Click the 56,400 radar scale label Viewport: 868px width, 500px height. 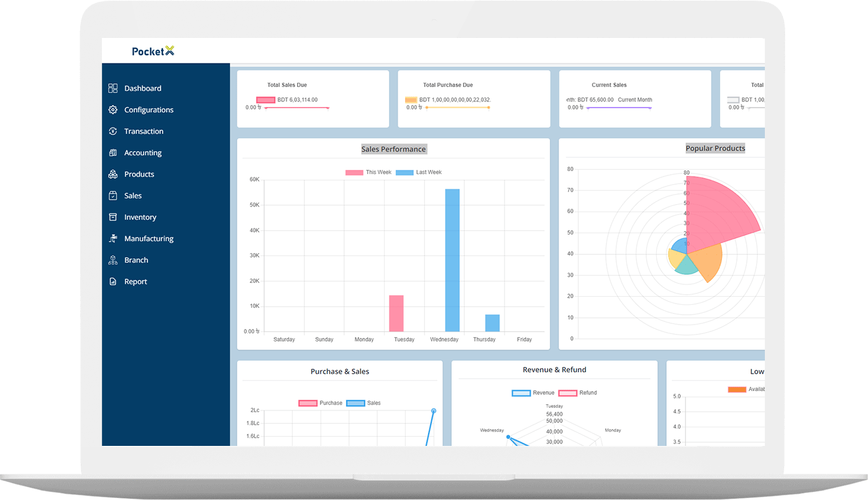pyautogui.click(x=554, y=414)
